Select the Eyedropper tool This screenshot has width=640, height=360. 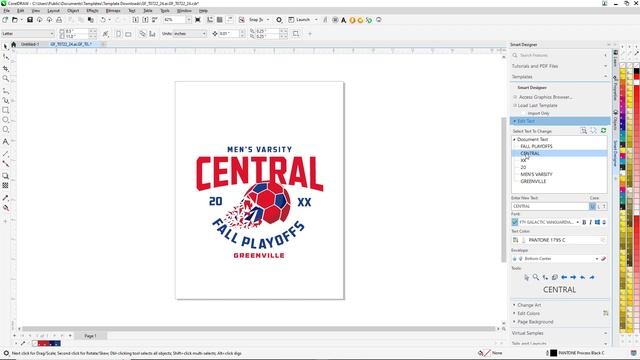click(6, 198)
